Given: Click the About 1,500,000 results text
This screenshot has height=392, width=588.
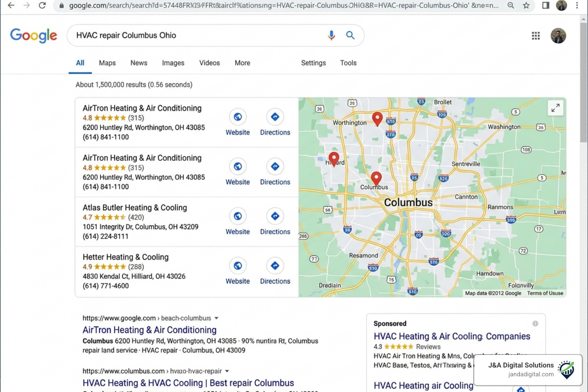Looking at the screenshot, I should (134, 85).
